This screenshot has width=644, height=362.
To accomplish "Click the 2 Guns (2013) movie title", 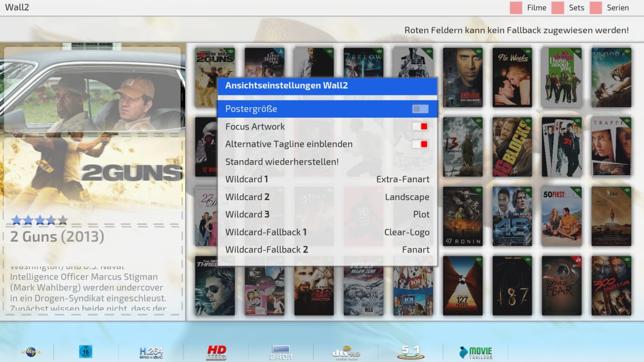I will (x=57, y=236).
